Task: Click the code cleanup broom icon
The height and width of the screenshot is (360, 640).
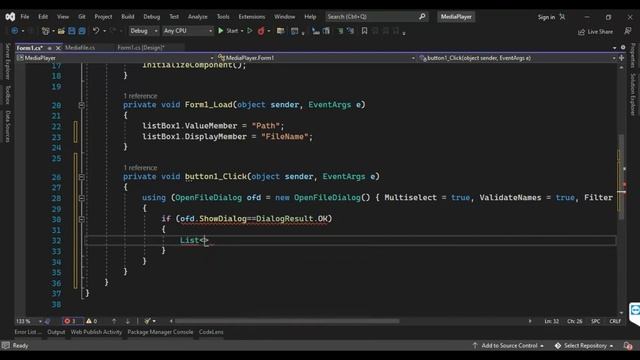Action: coord(147,321)
